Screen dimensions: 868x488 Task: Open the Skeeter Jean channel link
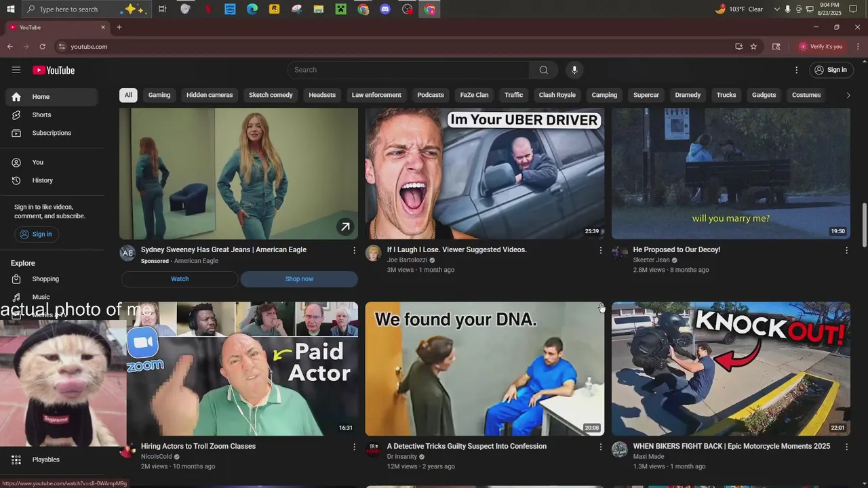point(651,260)
